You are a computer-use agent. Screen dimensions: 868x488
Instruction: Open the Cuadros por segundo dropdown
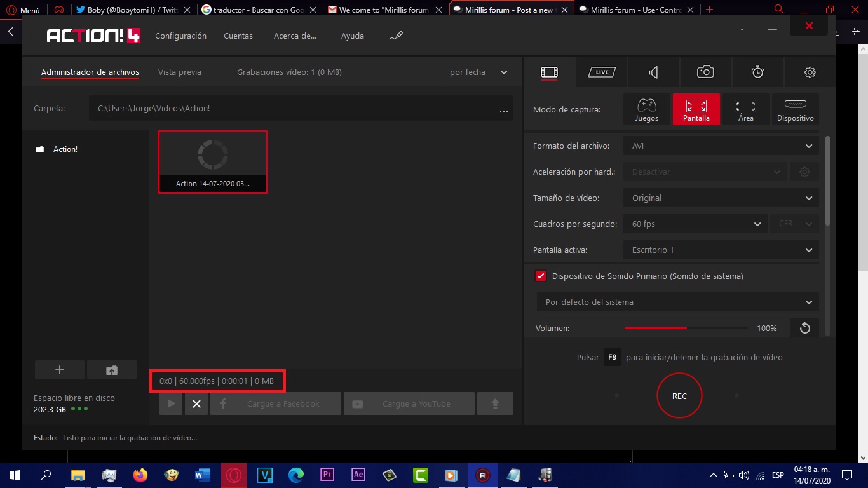click(x=695, y=224)
